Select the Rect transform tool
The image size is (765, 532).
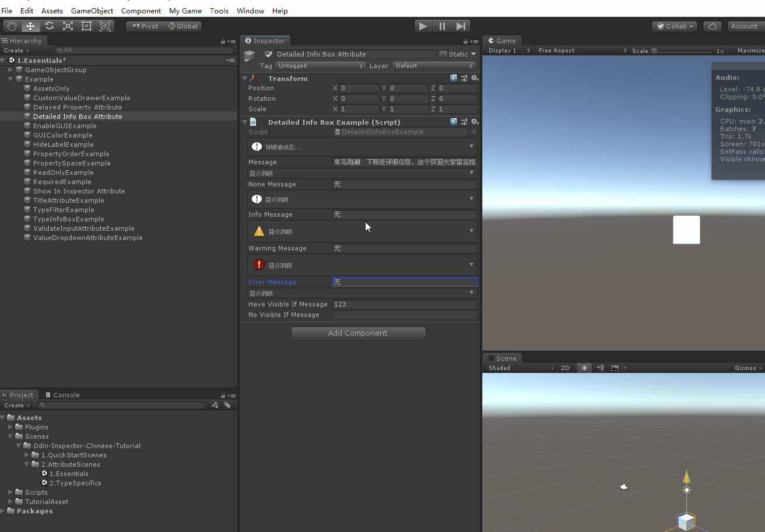pos(87,26)
